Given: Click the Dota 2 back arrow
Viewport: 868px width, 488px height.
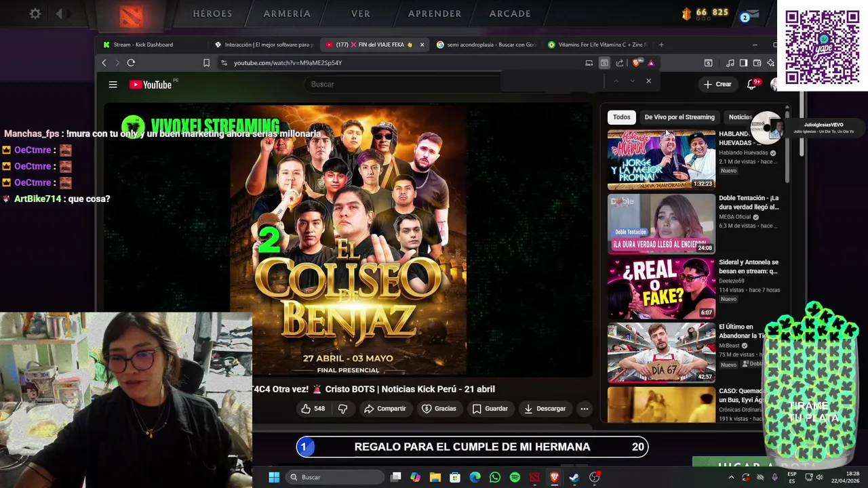Looking at the screenshot, I should coord(59,14).
